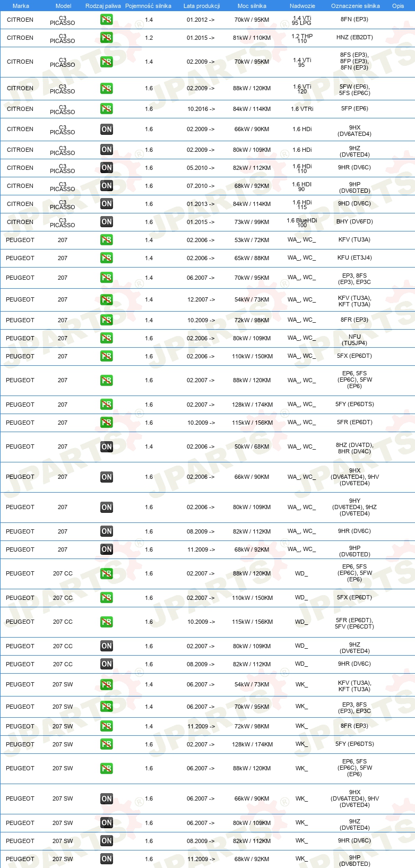The height and width of the screenshot is (868, 415).
Task: Select the power value 53kW / 72KM
Action: click(x=252, y=240)
